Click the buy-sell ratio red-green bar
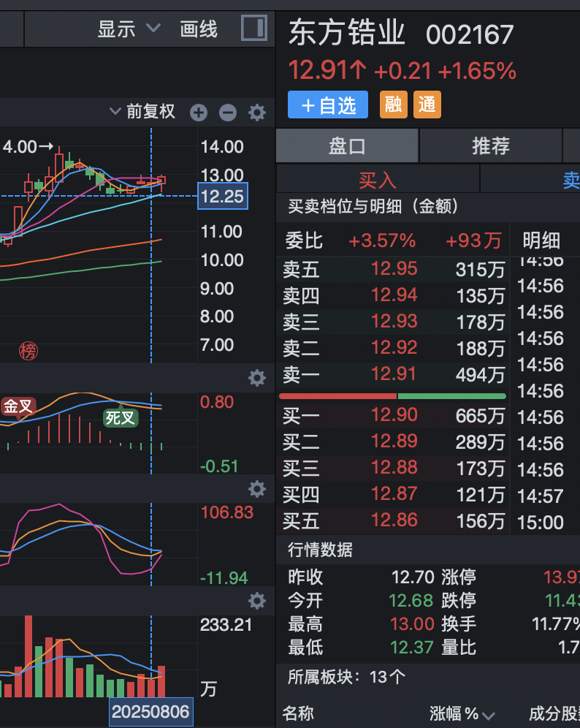The width and height of the screenshot is (580, 728). pyautogui.click(x=392, y=396)
